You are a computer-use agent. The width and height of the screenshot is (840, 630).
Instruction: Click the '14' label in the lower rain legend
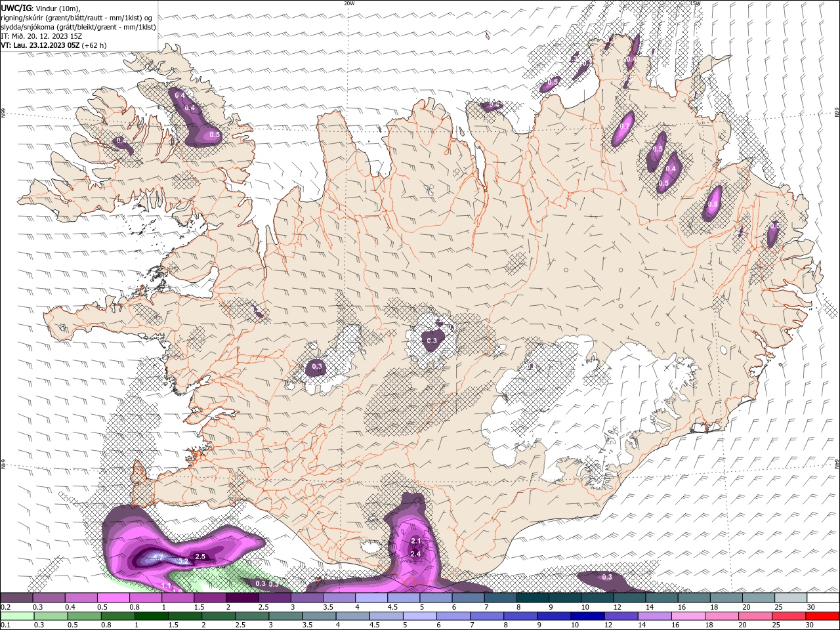coord(642,625)
